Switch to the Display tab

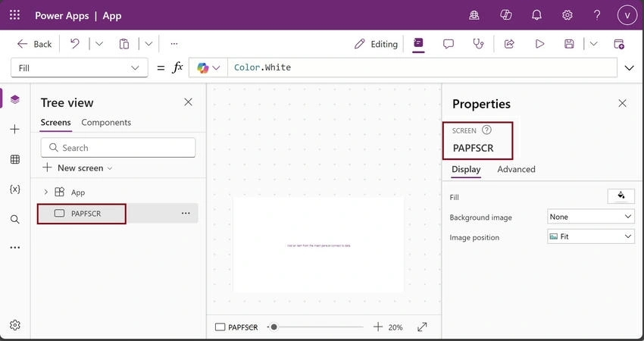coord(466,169)
